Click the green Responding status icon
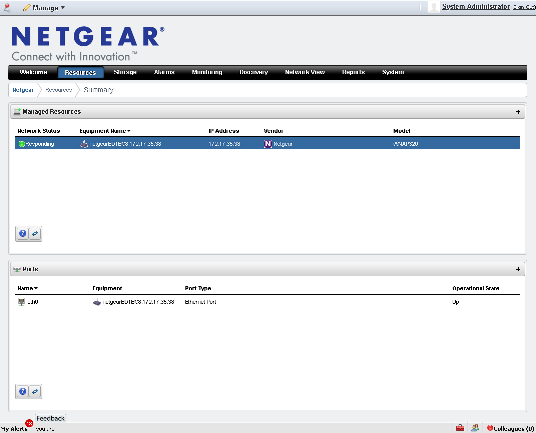Viewport: 536px width, 433px height. point(22,144)
